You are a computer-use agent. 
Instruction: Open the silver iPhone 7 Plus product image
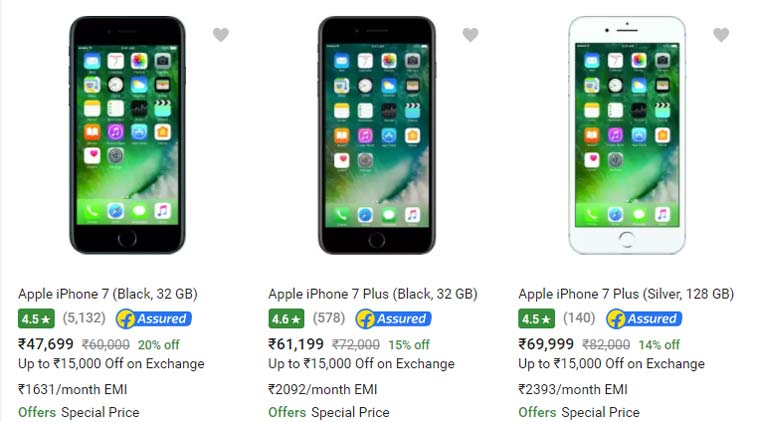point(627,135)
